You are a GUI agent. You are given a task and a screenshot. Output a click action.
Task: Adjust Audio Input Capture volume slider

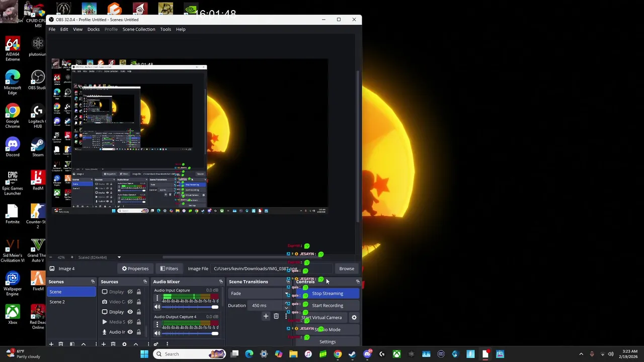(x=190, y=307)
